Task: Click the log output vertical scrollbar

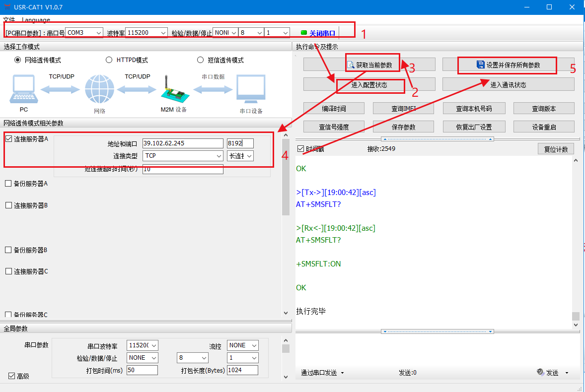Action: click(576, 238)
